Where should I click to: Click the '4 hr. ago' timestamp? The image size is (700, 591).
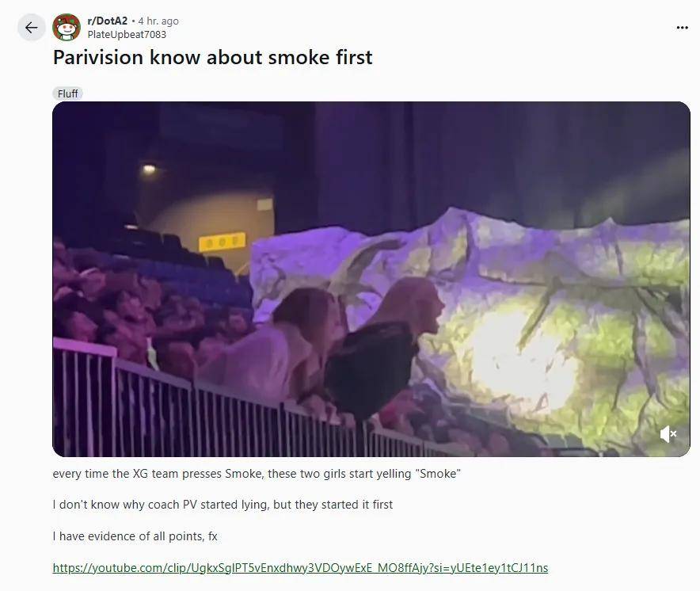click(x=158, y=21)
